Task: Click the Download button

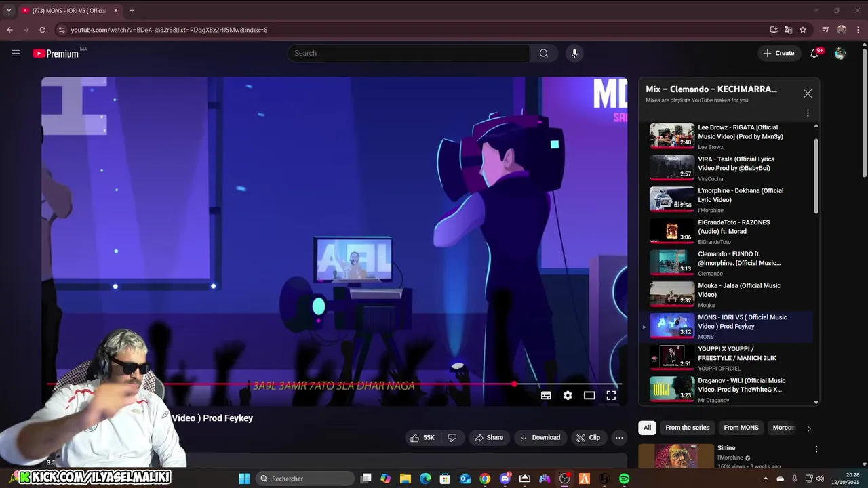Action: (540, 438)
